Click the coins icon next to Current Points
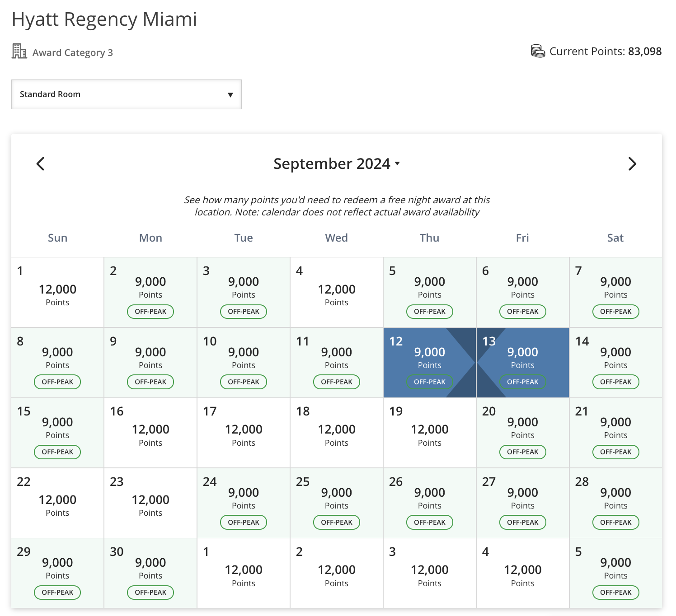676x616 pixels. coord(538,51)
